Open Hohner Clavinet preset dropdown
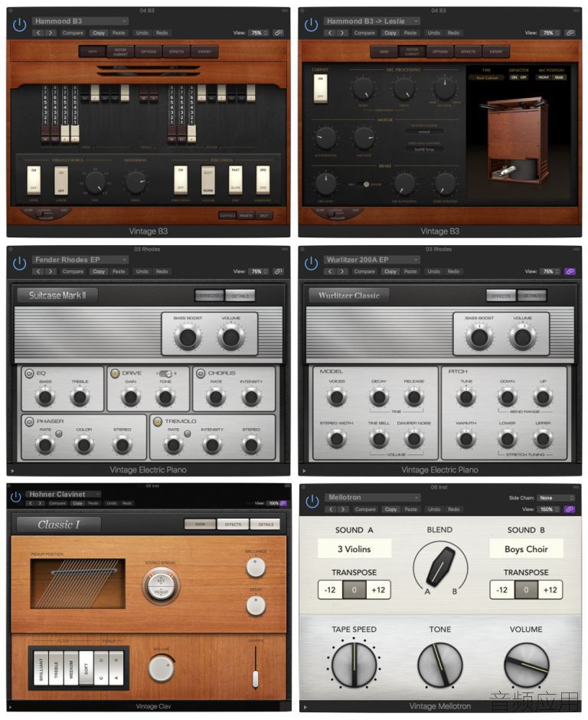Image resolution: width=588 pixels, height=720 pixels. pos(64,494)
